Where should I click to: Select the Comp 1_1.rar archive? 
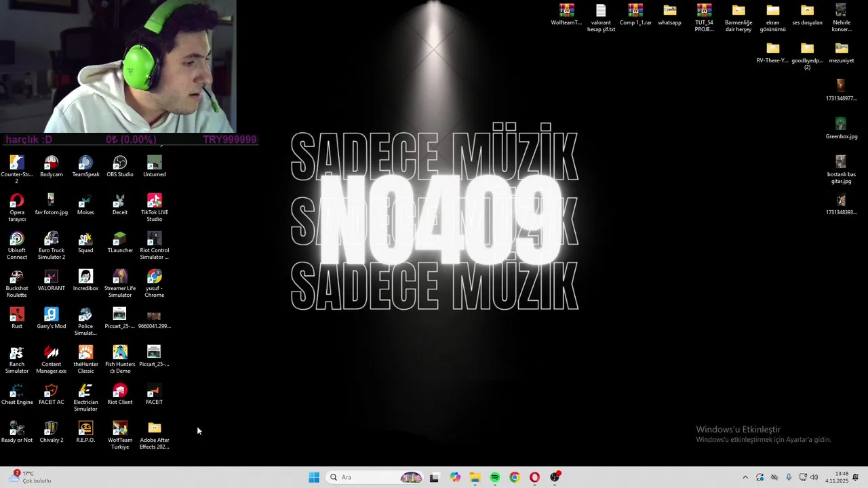tap(635, 15)
